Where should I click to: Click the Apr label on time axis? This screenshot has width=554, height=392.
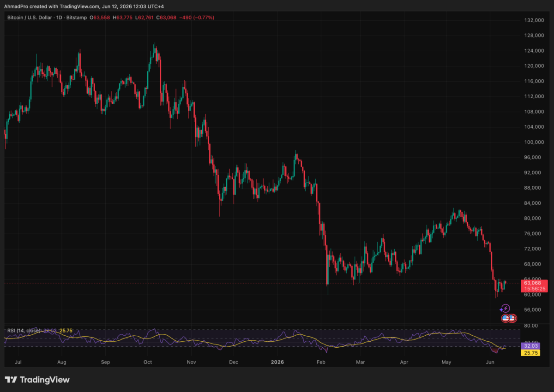tap(404, 363)
